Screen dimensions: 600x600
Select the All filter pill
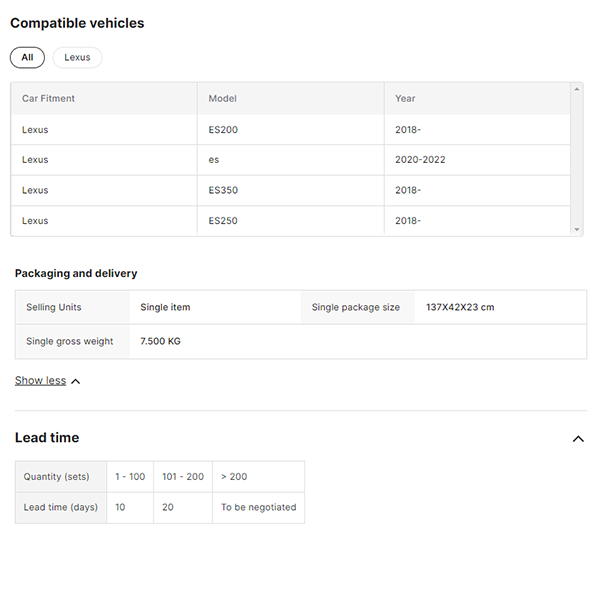click(x=27, y=57)
